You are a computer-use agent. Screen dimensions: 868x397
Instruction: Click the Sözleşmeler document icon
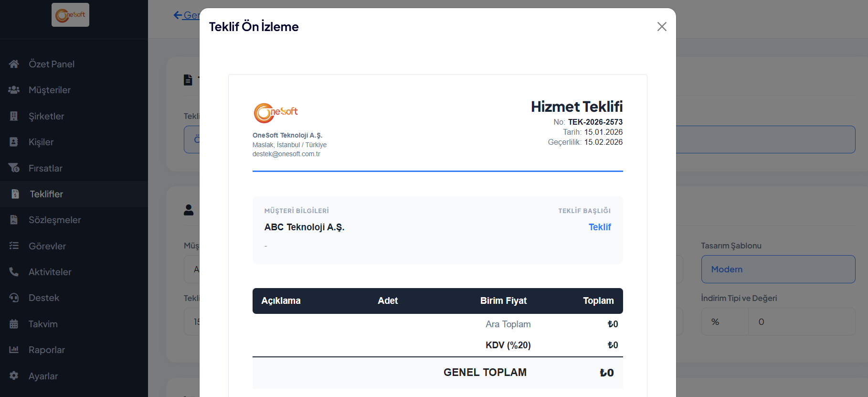14,220
